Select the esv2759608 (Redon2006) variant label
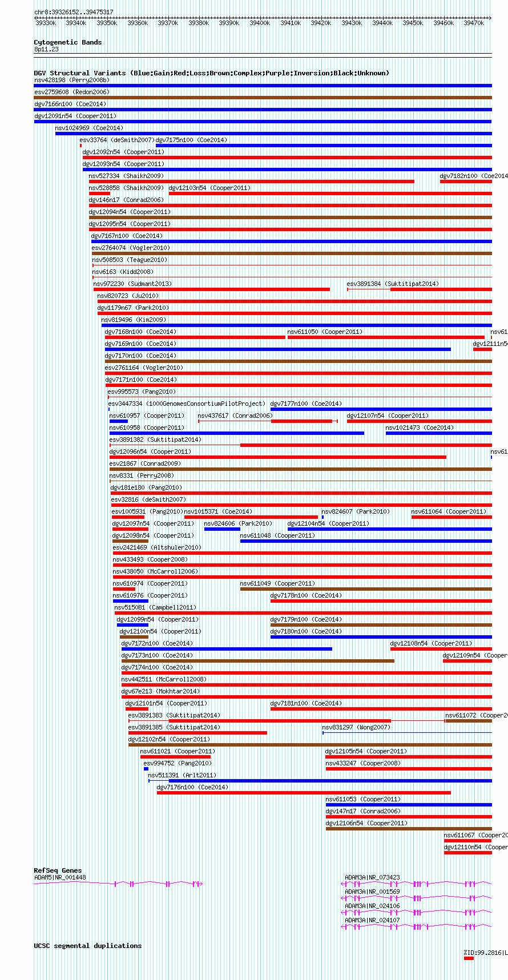 (x=71, y=92)
